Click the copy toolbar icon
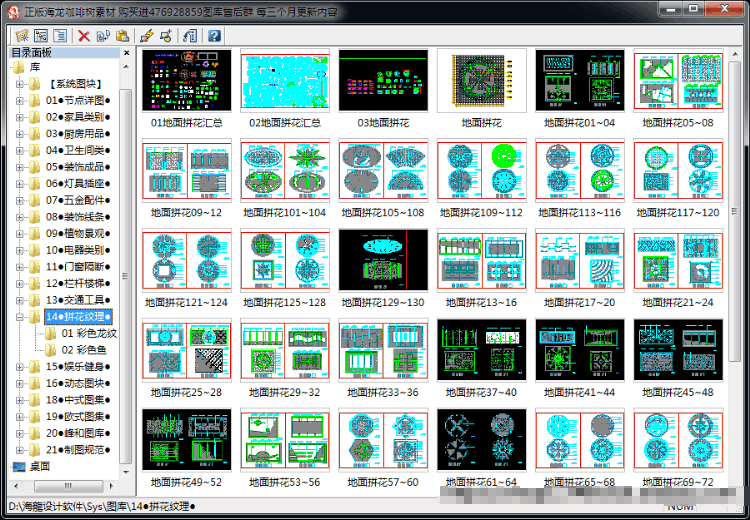Image resolution: width=750 pixels, height=520 pixels. point(103,35)
